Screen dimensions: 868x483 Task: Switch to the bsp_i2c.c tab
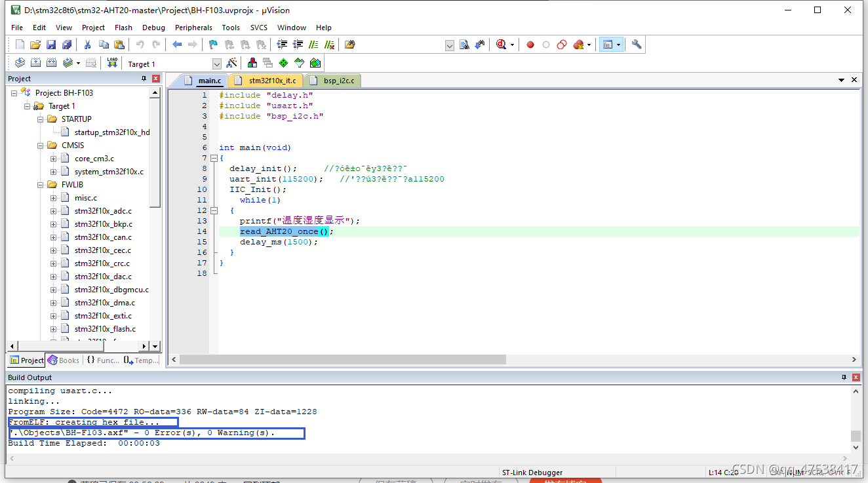[338, 81]
